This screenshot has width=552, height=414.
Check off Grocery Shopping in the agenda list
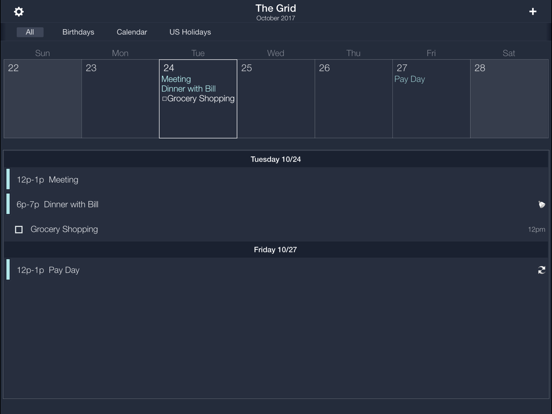pos(19,230)
